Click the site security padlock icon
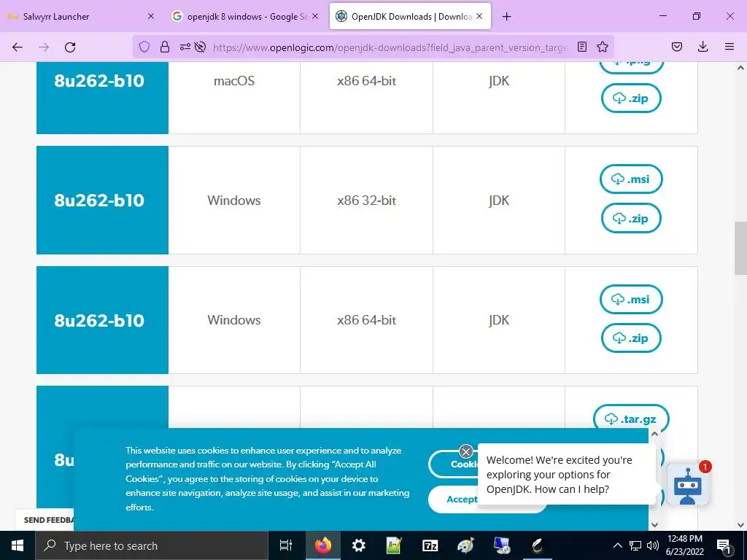This screenshot has width=747, height=560. [x=165, y=47]
